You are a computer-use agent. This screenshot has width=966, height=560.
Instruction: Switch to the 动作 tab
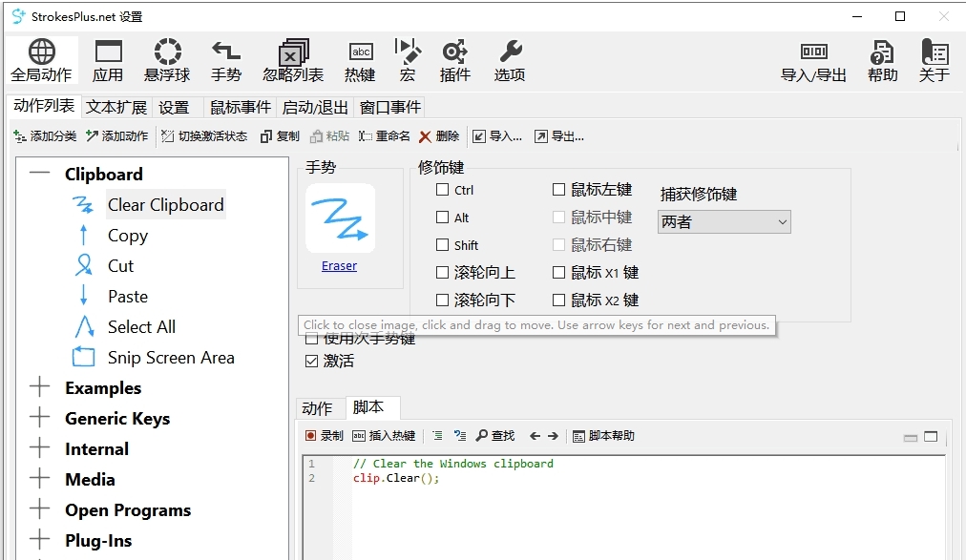click(319, 407)
